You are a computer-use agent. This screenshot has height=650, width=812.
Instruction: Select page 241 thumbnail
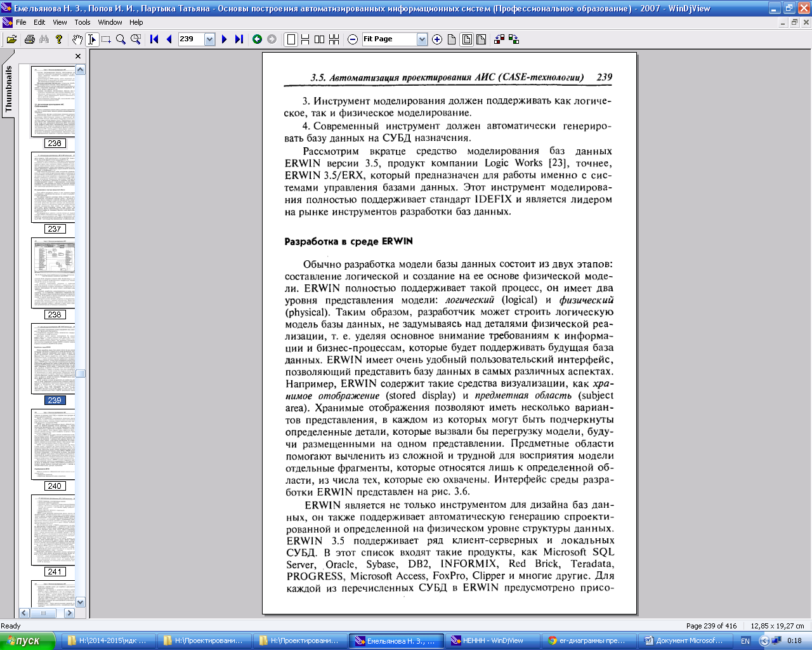tap(55, 531)
